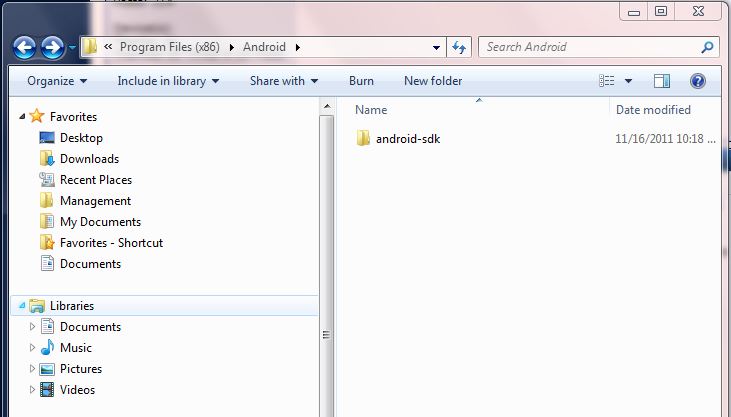Open Downloads in the navigation pane
731x417 pixels.
pyautogui.click(x=88, y=159)
